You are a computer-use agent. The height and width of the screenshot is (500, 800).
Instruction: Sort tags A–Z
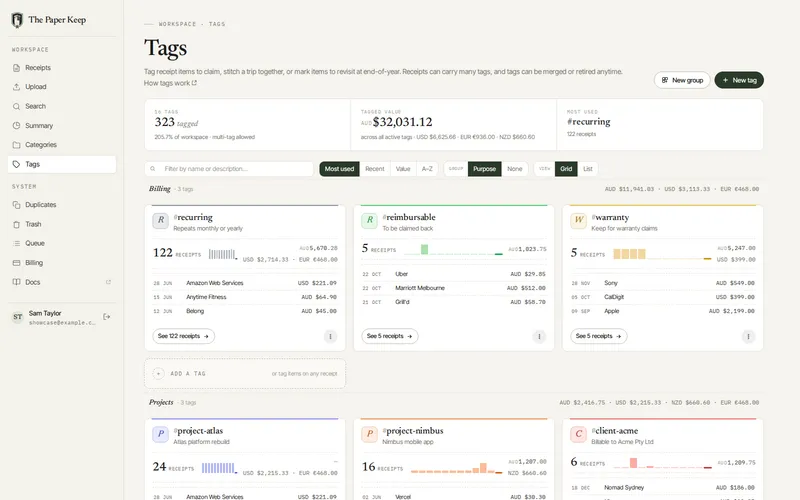point(427,169)
